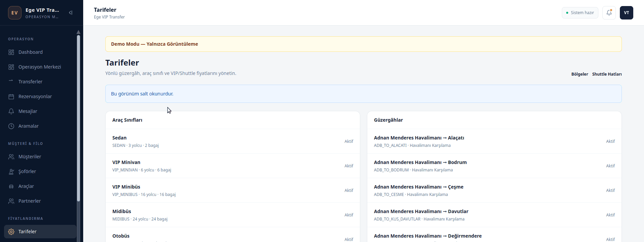Click the Şoförler driver icon
The height and width of the screenshot is (242, 644).
pos(11,171)
